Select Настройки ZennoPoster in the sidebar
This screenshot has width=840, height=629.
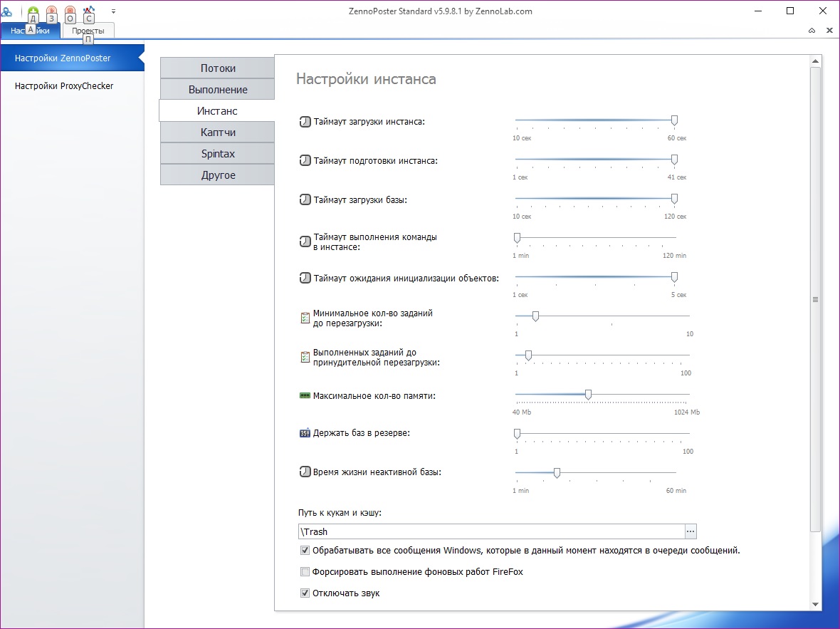(72, 58)
